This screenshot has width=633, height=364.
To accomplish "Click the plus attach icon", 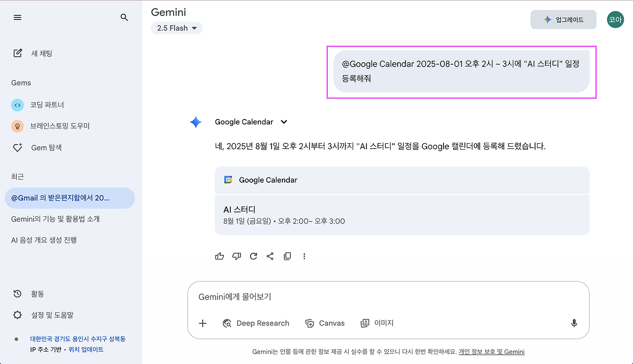I will pyautogui.click(x=202, y=323).
